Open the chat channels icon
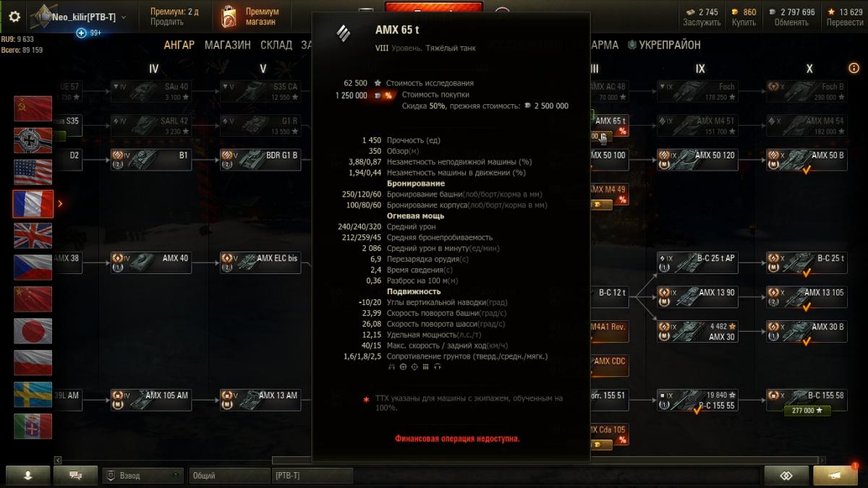Screen dimensions: 868x488 point(75,476)
